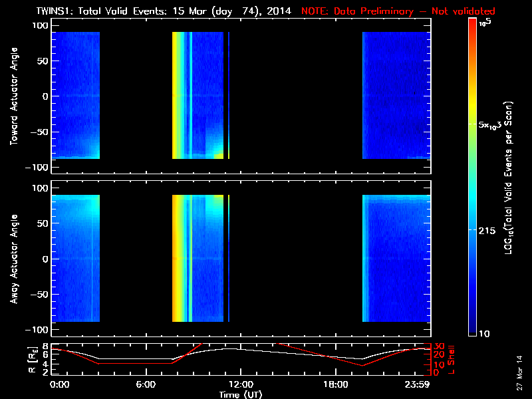Select the 12:00 time tick label
Viewport: 532px width, 399px height.
point(240,384)
